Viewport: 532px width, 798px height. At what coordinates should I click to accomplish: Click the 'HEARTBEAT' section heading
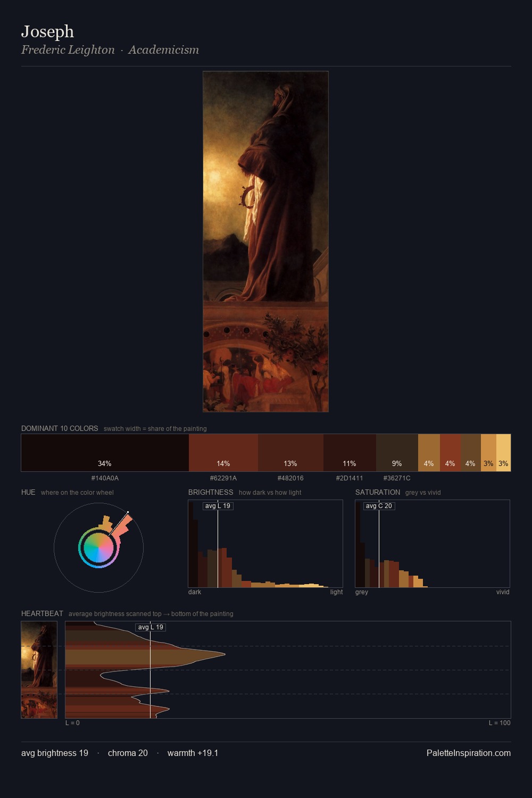pos(42,613)
